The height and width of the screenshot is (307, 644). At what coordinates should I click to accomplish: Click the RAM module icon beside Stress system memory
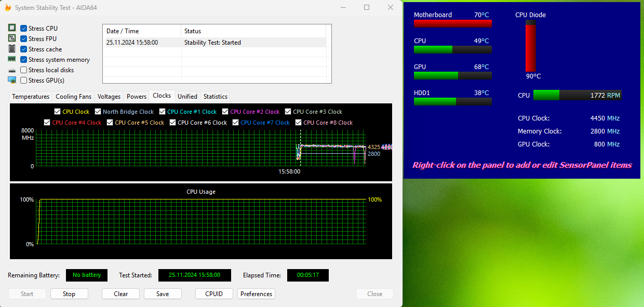point(12,59)
